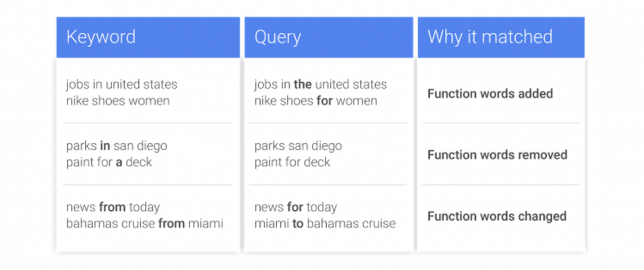Screen dimensions: 644x270
Task: Click query "parks san diego"
Action: tap(298, 146)
